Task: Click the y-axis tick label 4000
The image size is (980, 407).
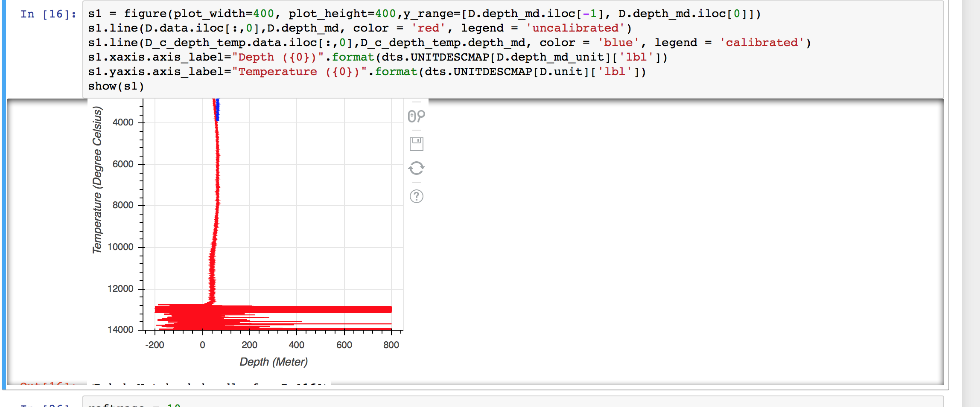Action: [123, 122]
